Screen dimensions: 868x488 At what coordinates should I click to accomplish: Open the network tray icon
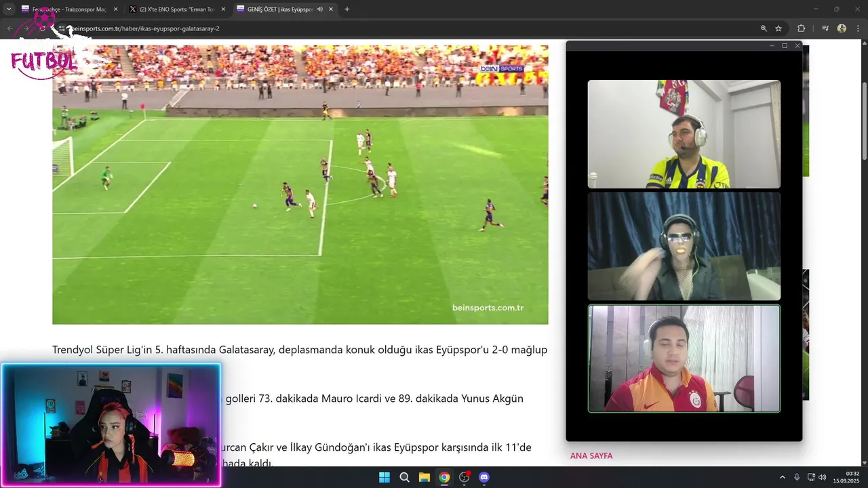tap(812, 477)
